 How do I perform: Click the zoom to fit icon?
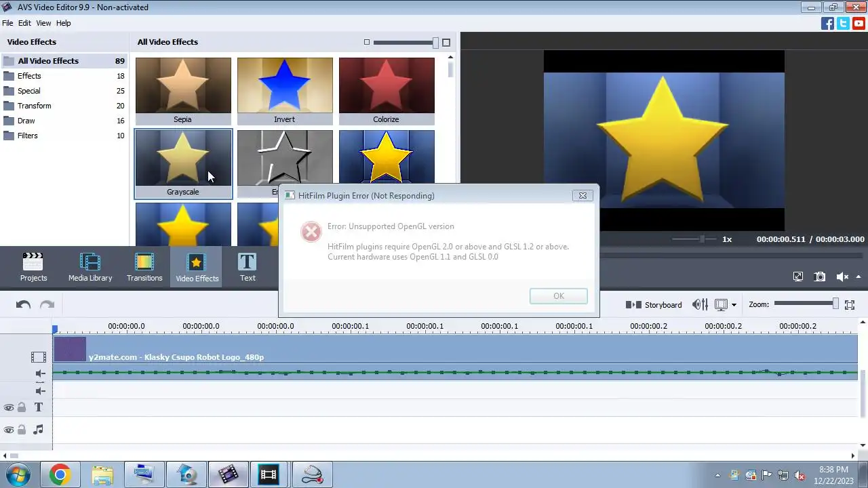(850, 305)
